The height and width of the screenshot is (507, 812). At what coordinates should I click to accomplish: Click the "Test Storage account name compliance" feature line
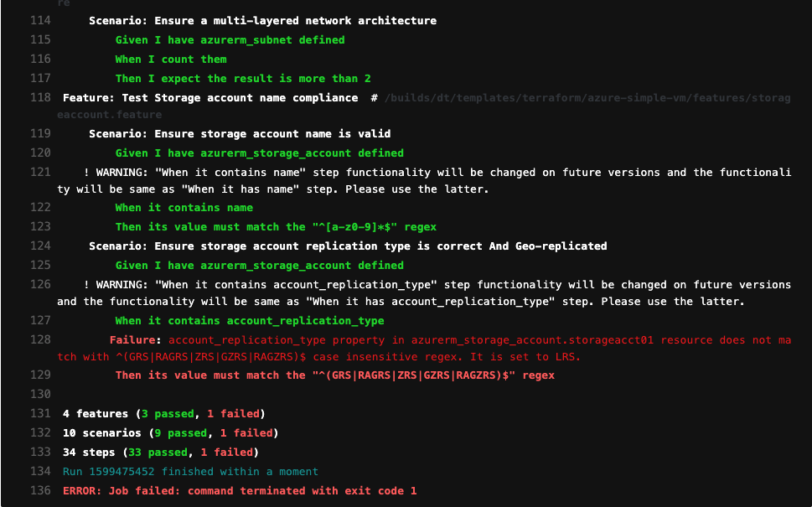click(x=210, y=98)
